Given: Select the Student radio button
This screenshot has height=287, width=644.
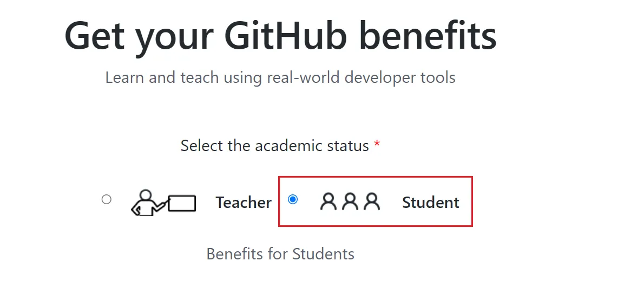Looking at the screenshot, I should (x=292, y=199).
